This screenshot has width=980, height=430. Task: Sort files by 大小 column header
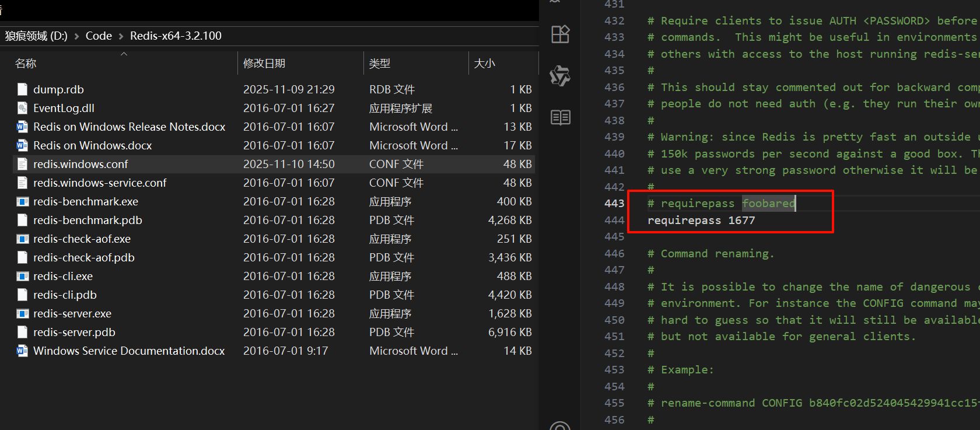pos(484,64)
